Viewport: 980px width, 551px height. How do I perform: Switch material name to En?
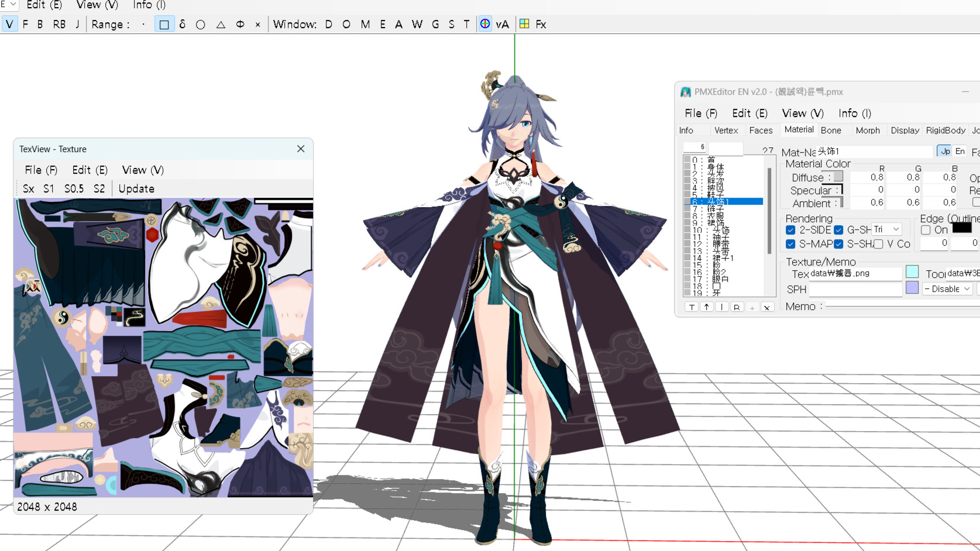[x=960, y=151]
